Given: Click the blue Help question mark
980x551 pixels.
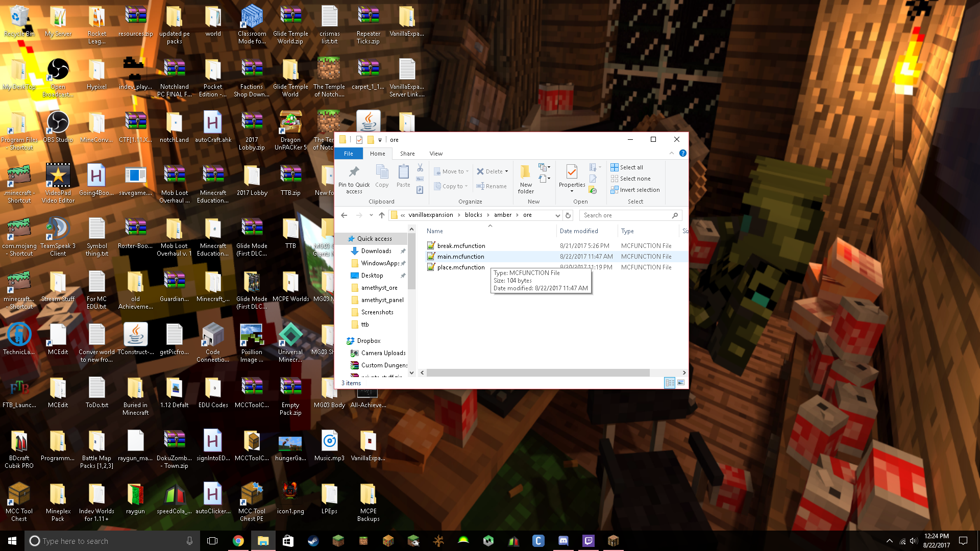Looking at the screenshot, I should pos(682,153).
